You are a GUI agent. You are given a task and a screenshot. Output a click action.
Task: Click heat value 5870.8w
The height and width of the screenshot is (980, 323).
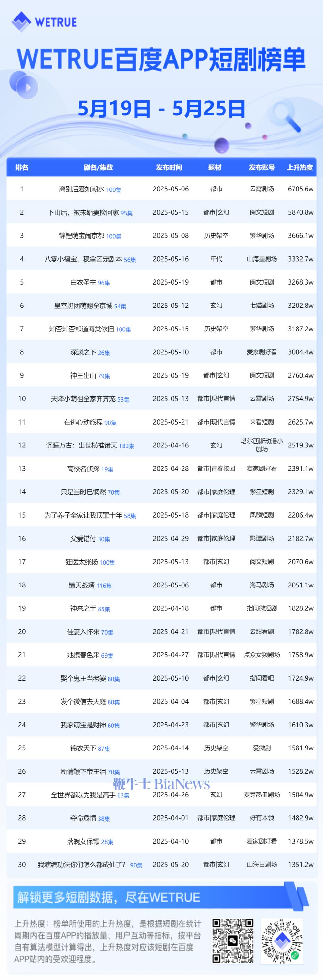click(301, 212)
